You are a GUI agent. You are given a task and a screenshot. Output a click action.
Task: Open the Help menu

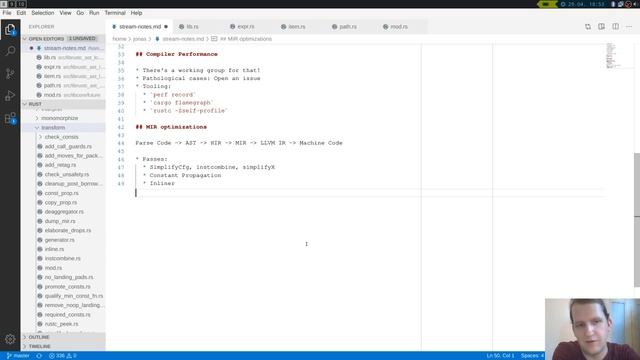pos(136,13)
